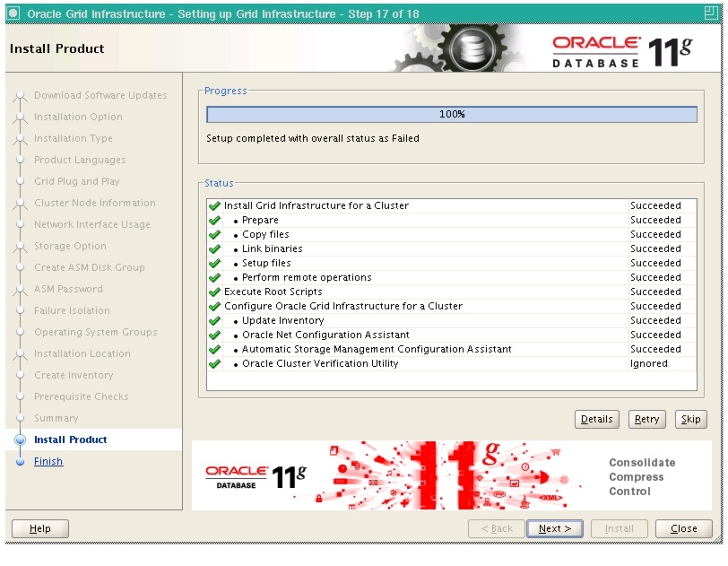Screen dimensions: 728x566
Task: Click Oracle Net Configuration Assistant text
Action: [325, 335]
